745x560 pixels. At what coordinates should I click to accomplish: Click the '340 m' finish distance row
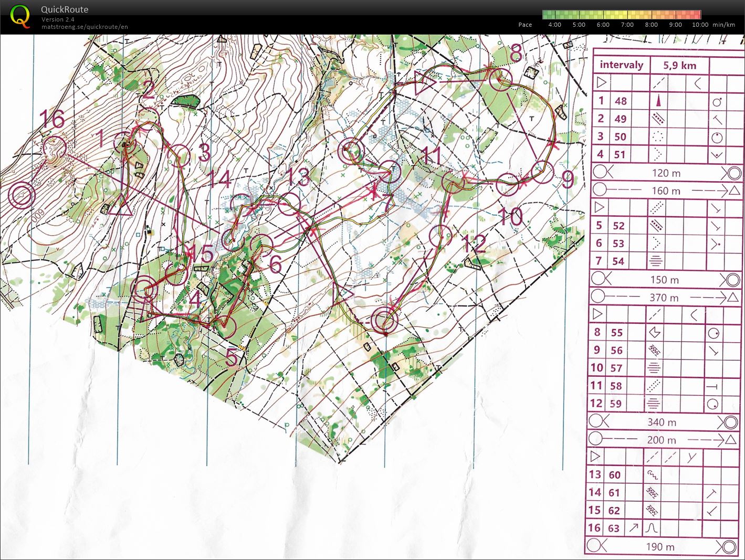coord(662,422)
